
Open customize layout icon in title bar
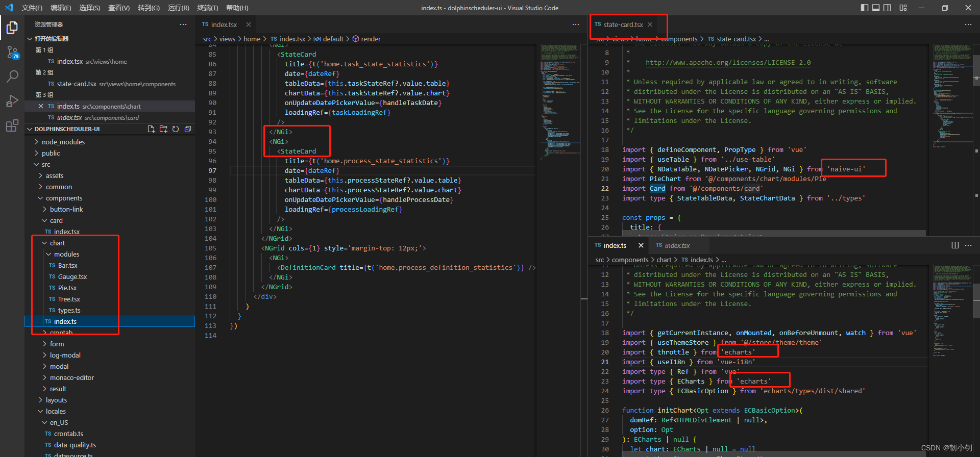pos(903,8)
